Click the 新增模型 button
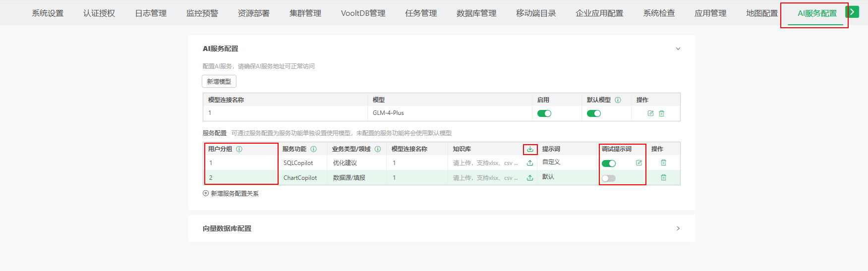 pyautogui.click(x=219, y=81)
